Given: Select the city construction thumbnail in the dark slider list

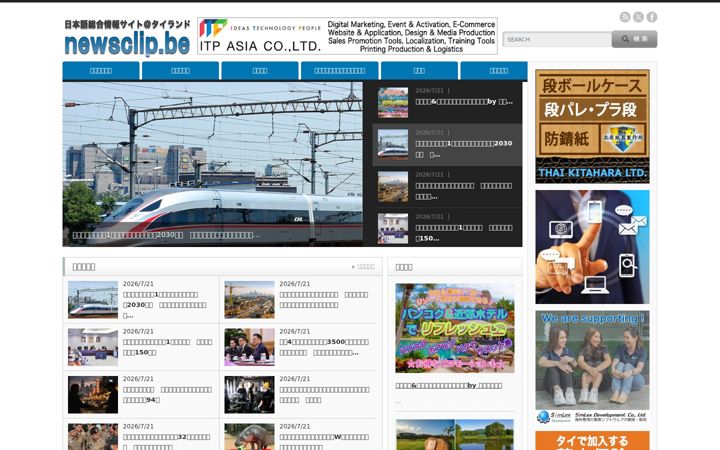Looking at the screenshot, I should 393,186.
